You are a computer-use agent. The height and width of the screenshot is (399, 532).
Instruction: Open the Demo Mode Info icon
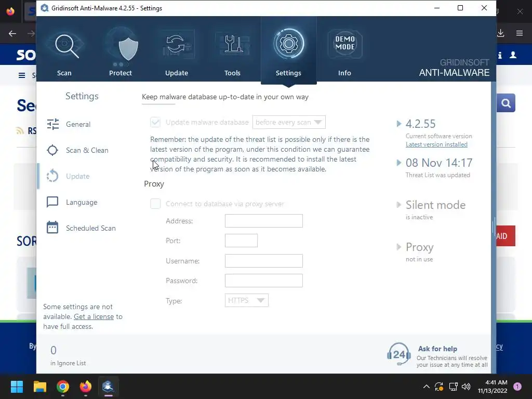(345, 44)
